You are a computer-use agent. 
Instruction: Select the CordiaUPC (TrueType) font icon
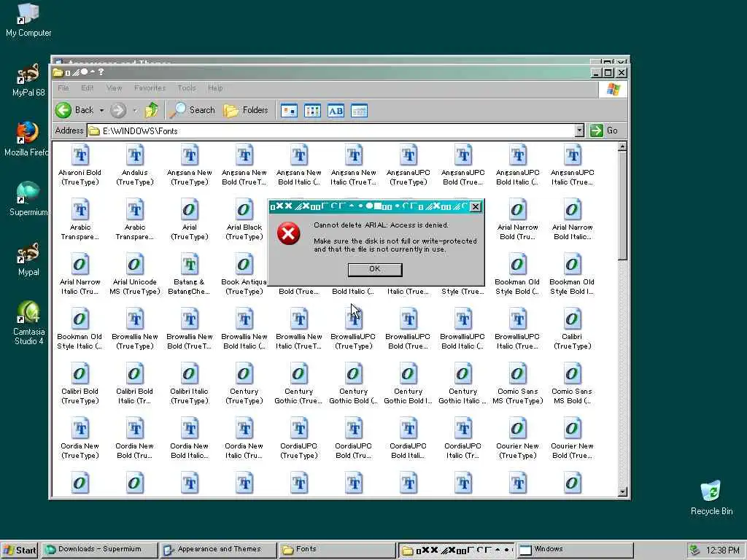299,438
